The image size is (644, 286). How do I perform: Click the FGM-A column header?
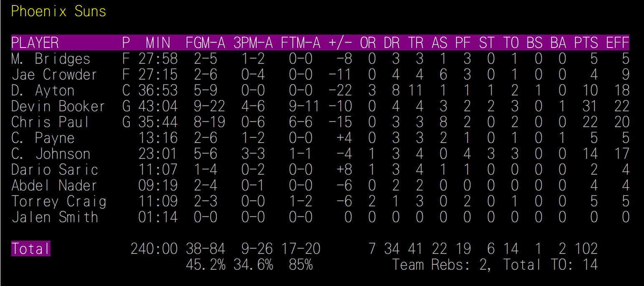click(x=205, y=43)
